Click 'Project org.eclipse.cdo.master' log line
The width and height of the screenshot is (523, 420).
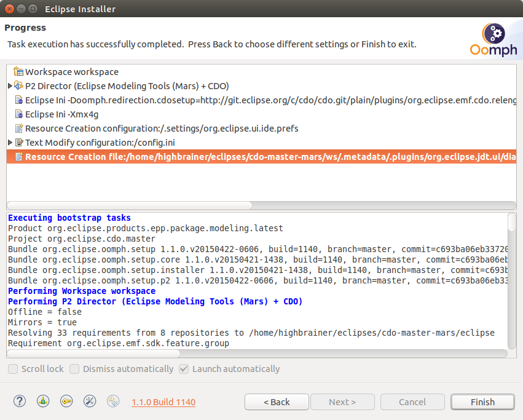click(82, 239)
